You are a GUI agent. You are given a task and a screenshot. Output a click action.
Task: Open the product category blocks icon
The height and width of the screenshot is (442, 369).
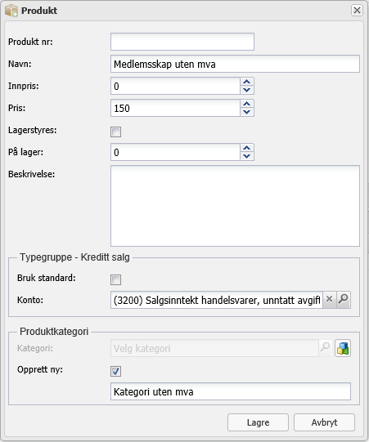pos(343,348)
